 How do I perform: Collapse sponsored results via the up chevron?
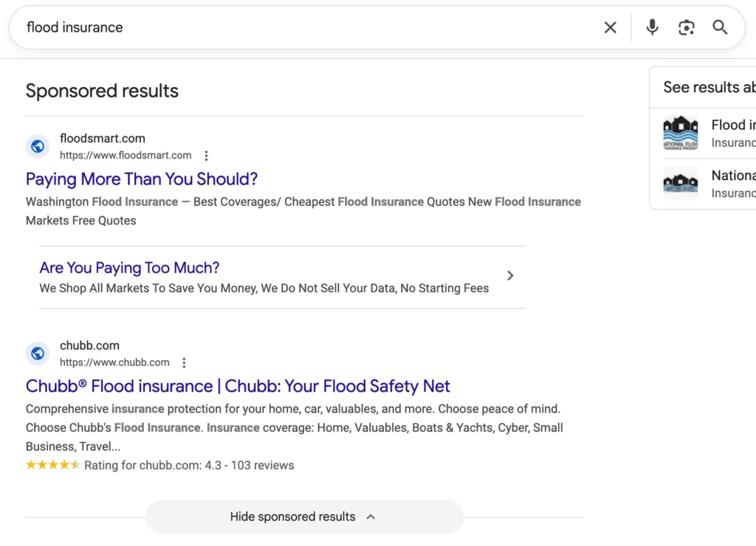pos(371,516)
